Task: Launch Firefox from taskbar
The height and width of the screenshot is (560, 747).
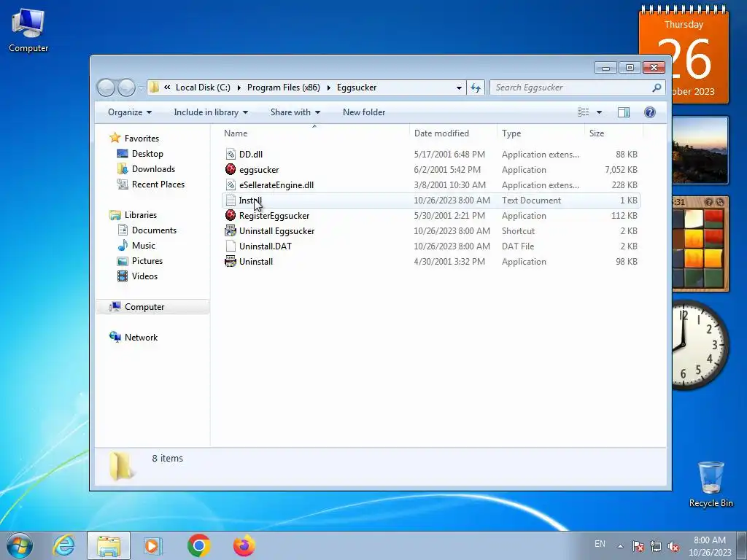Action: pos(244,545)
